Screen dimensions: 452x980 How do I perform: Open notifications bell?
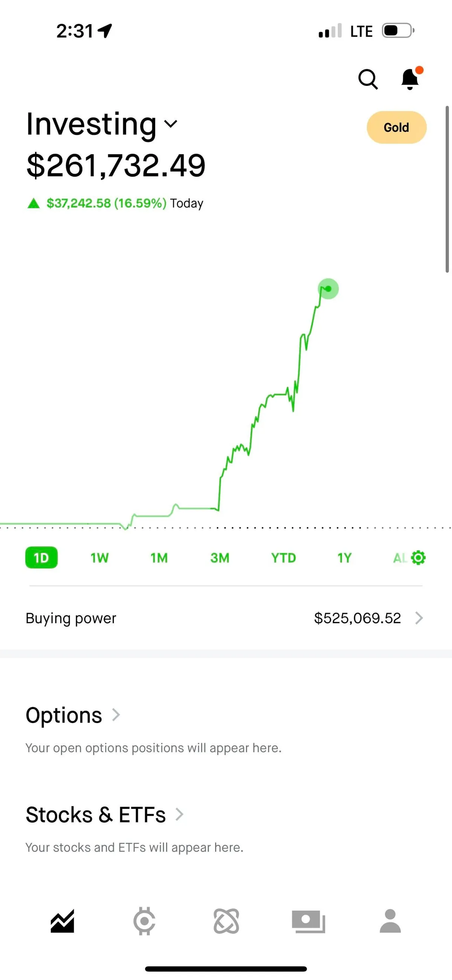411,79
